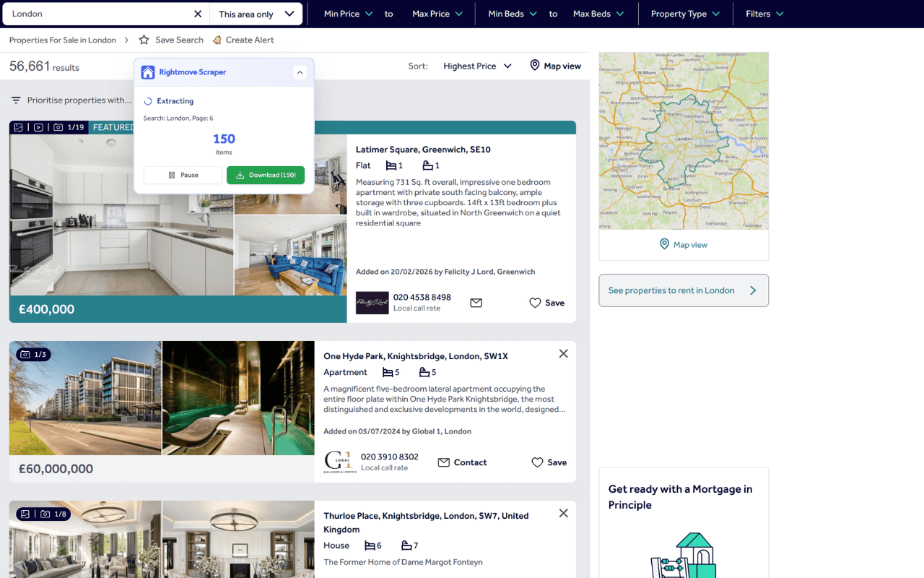The image size is (924, 578).
Task: Open the Min Price dropdown
Action: [349, 14]
